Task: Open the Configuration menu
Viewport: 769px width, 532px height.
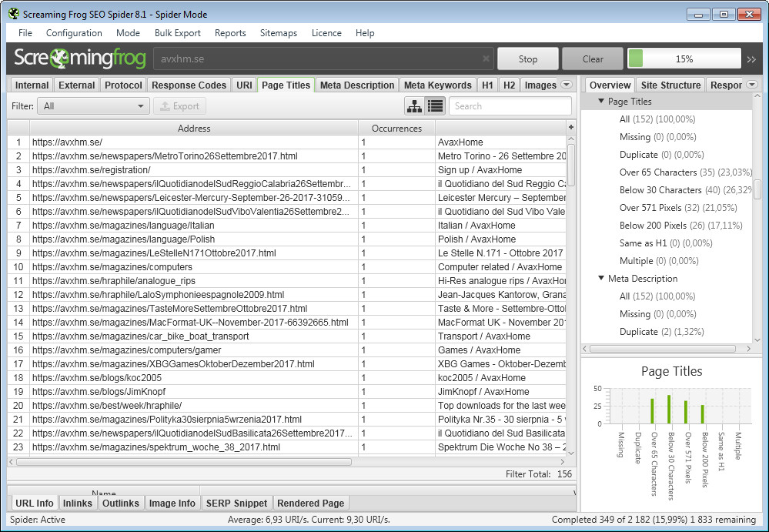Action: (x=74, y=33)
